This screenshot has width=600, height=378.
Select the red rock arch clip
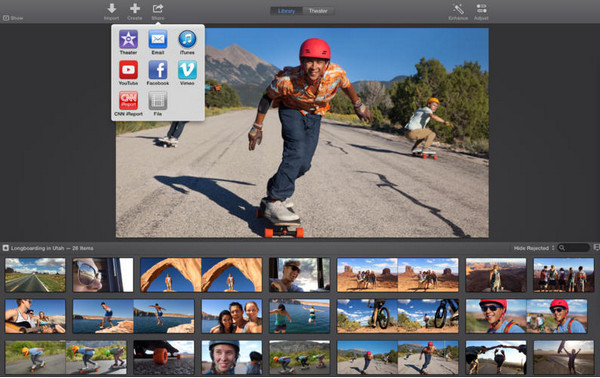pos(201,275)
